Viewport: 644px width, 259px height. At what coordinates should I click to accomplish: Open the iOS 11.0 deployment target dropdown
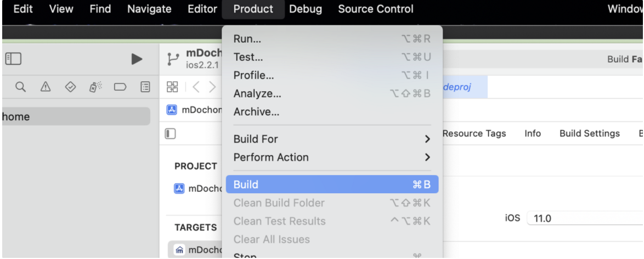pos(584,218)
